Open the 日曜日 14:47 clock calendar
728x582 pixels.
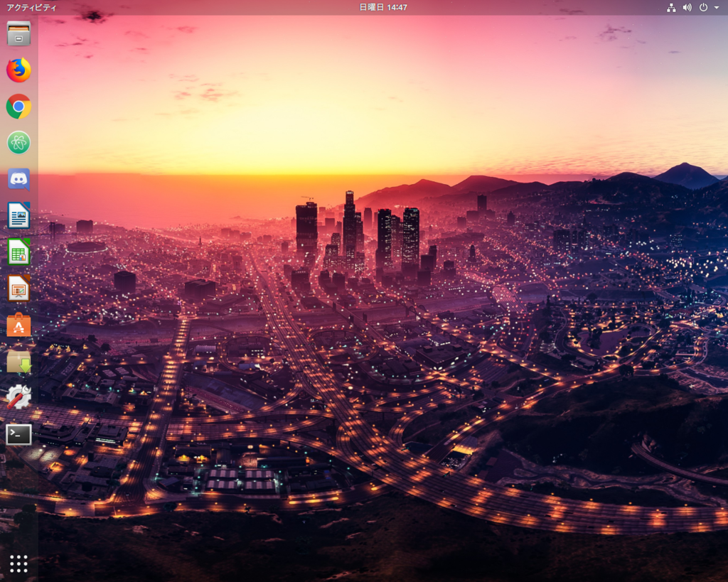coord(383,7)
